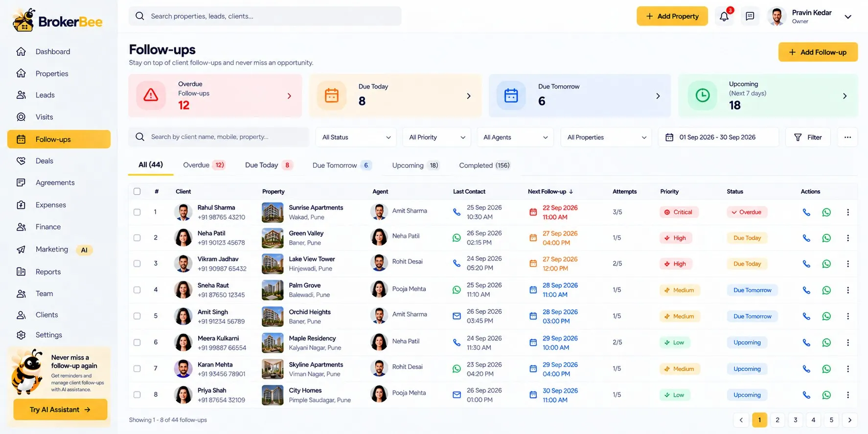Call Sneha Raut via phone action icon
Viewport: 868px width, 434px height.
[806, 290]
